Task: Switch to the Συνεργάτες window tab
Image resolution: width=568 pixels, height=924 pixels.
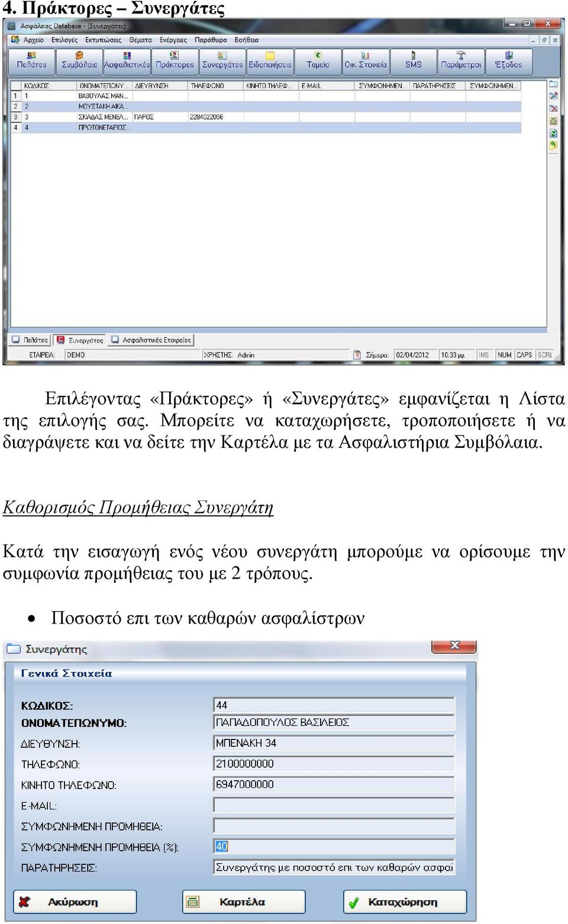Action: 80,340
